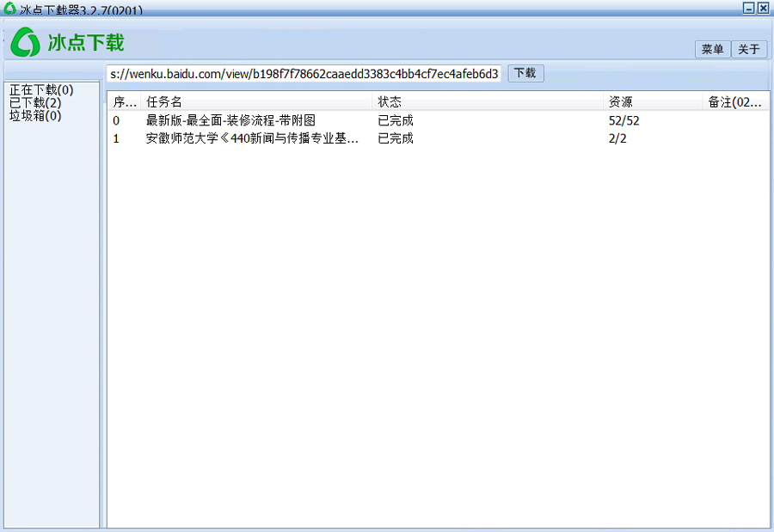Open the 菜单 menu
Viewport: 774px width, 532px height.
pos(712,50)
